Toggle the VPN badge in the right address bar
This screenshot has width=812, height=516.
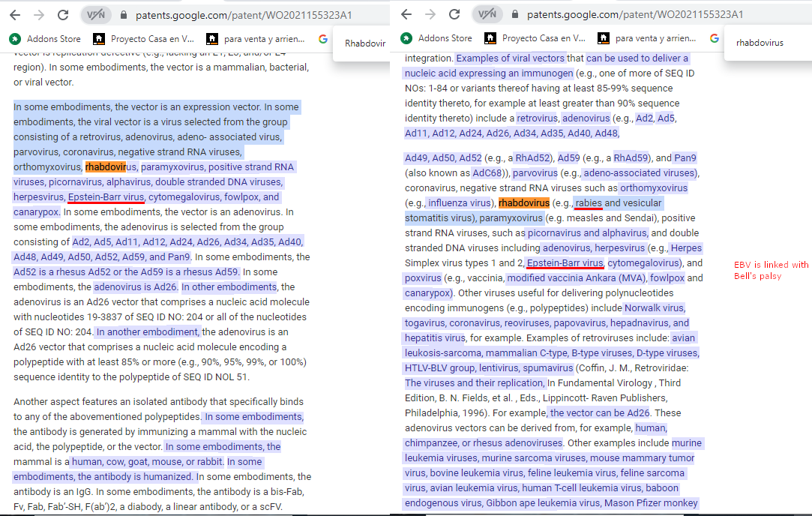(x=487, y=14)
